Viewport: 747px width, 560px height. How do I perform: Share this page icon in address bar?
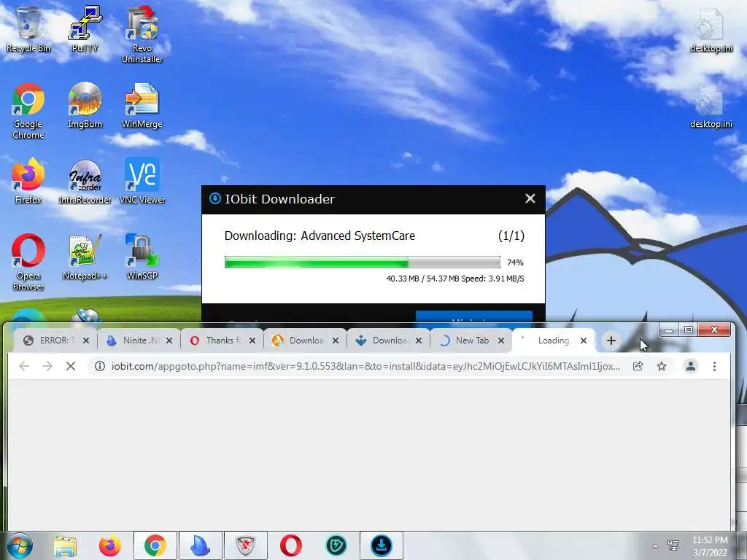638,366
